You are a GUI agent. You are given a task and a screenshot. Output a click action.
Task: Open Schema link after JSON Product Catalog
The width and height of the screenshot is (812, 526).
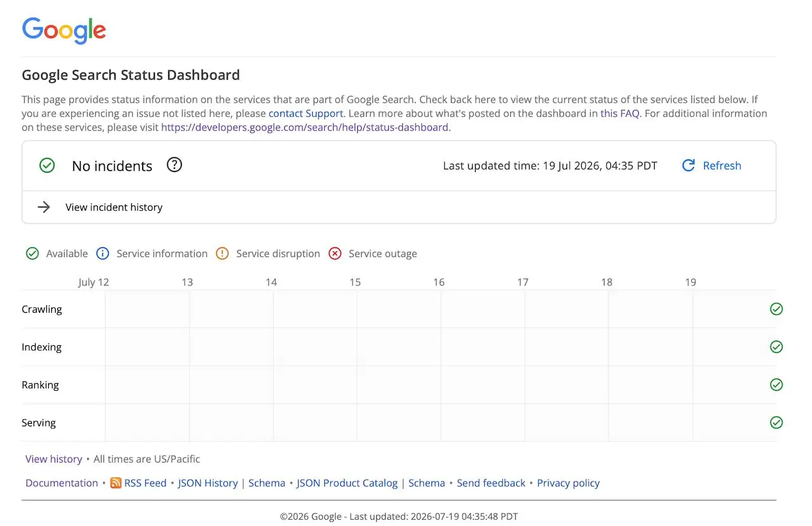tap(427, 483)
